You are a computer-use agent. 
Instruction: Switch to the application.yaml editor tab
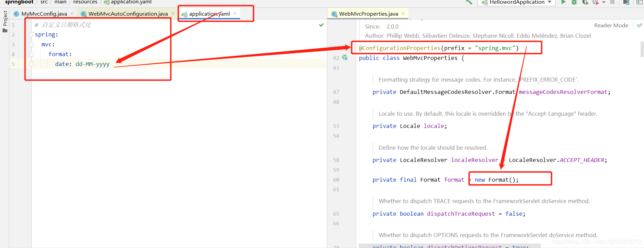click(x=209, y=14)
